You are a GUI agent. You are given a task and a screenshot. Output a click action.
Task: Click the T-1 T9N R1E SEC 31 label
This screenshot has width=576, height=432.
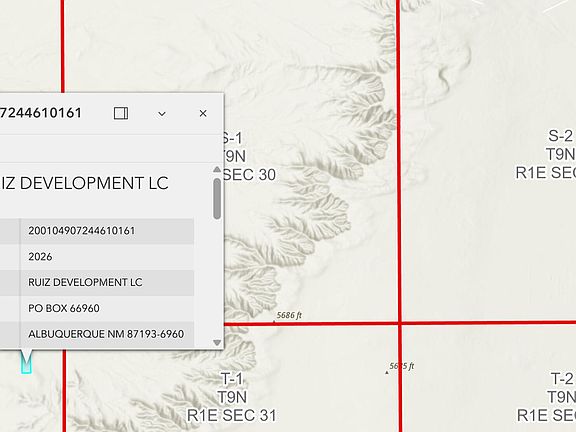pyautogui.click(x=231, y=397)
